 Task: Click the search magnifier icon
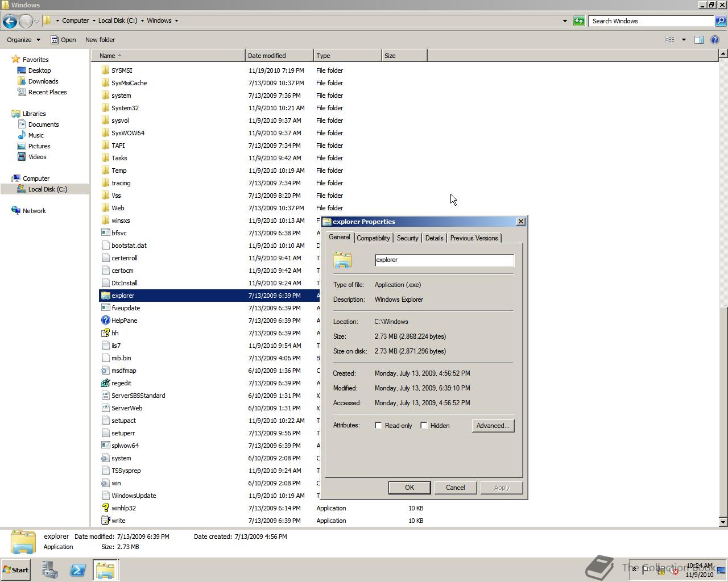[x=720, y=21]
